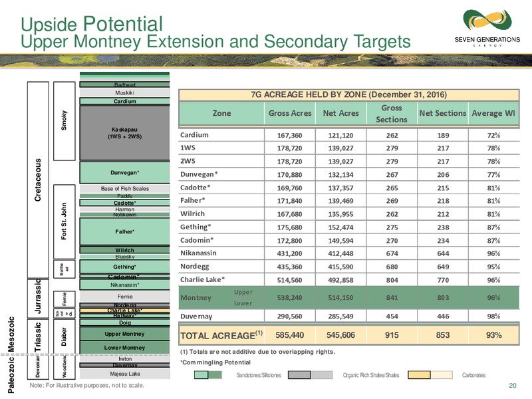Click the 'Base of Fish Scales' layer

click(124, 189)
